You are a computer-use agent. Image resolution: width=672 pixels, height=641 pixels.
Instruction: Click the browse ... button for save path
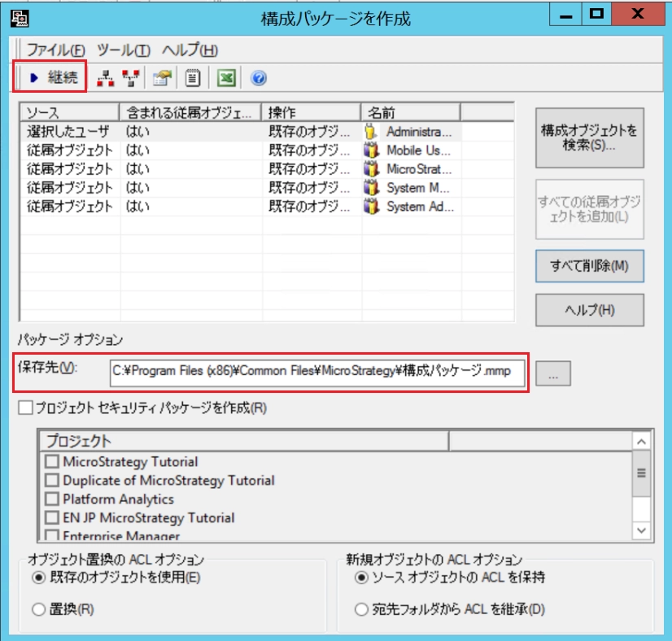click(x=553, y=373)
